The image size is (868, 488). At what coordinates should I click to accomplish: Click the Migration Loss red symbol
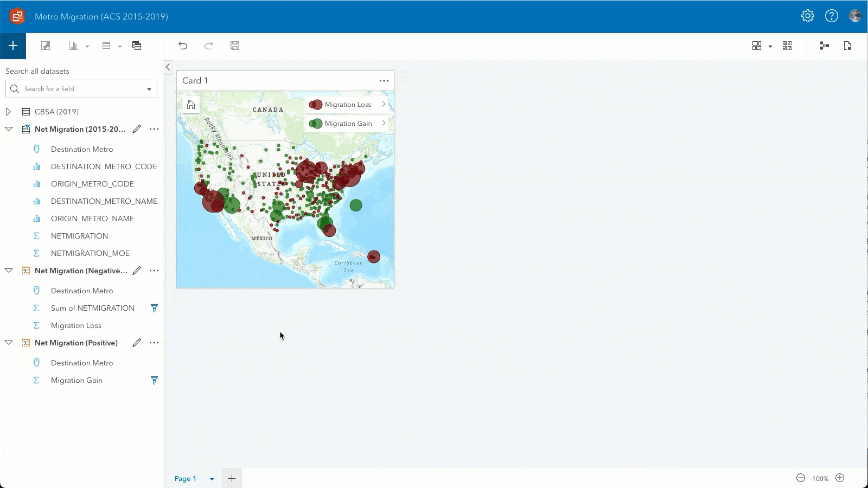click(x=315, y=105)
